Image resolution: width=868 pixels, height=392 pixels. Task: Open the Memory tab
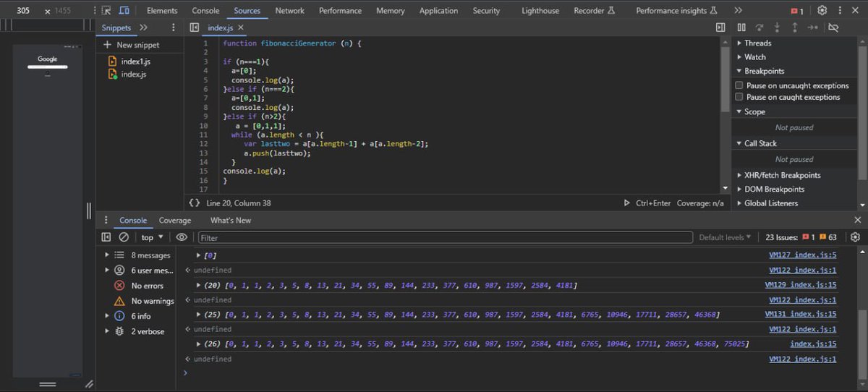391,11
